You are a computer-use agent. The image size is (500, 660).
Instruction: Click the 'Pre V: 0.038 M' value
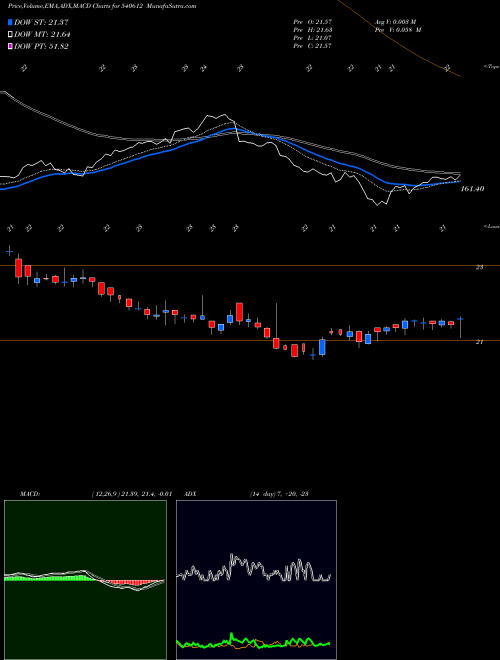(398, 30)
